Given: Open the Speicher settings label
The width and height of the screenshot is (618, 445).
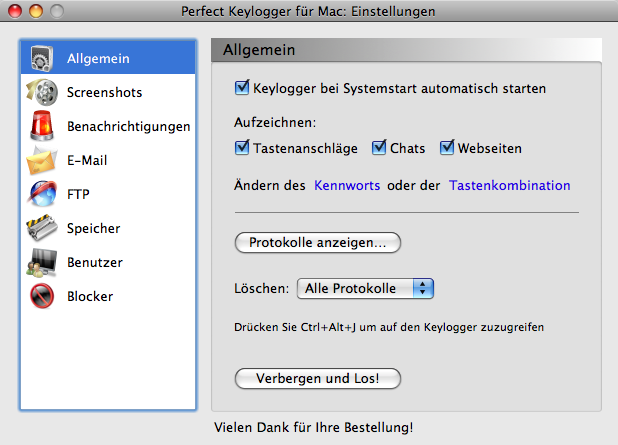Looking at the screenshot, I should [93, 228].
